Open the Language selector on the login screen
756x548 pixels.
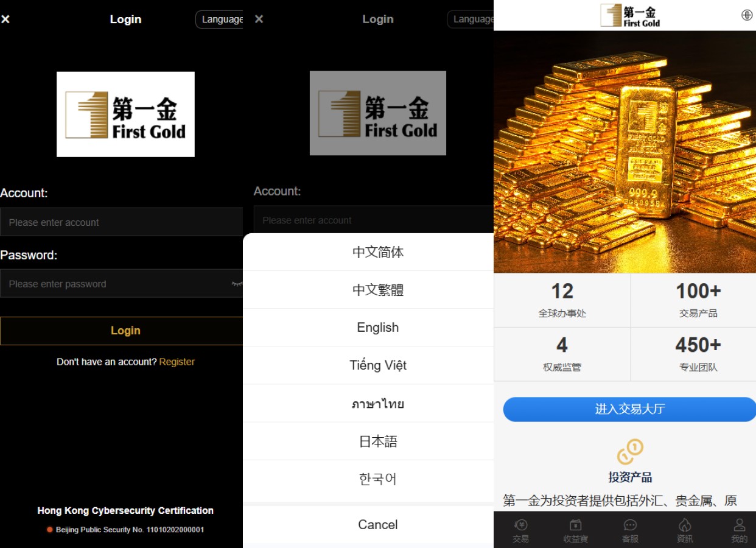[x=220, y=19]
